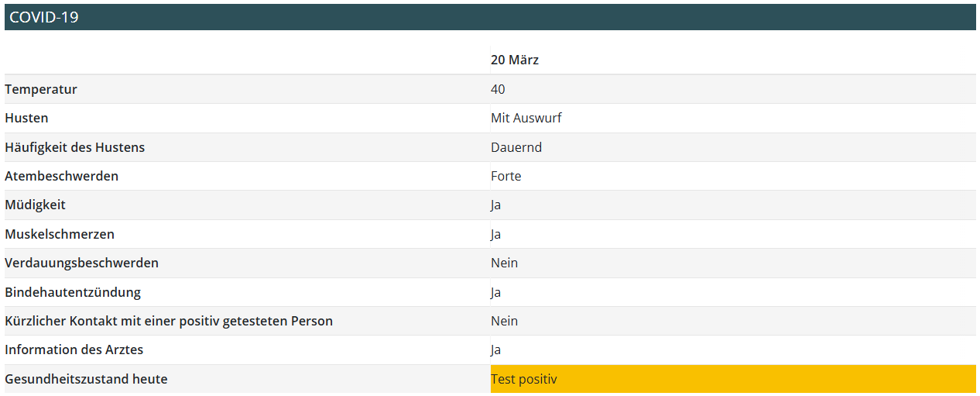Viewport: 980px width, 396px height.
Task: Select the Häufigkeit des Hustens label
Action: point(75,147)
